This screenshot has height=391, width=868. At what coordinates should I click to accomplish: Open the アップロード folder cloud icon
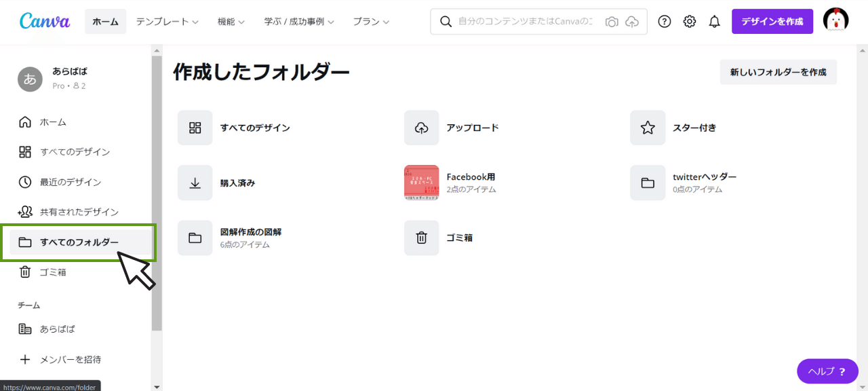click(422, 128)
